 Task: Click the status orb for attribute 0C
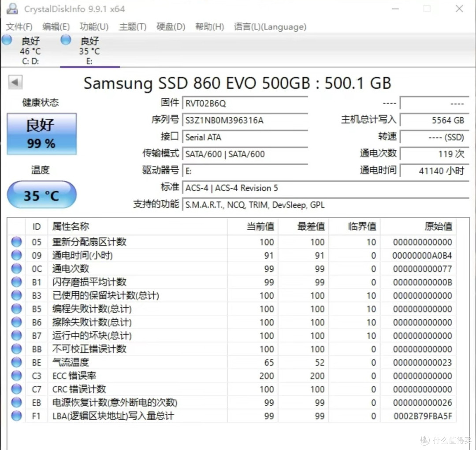16,269
